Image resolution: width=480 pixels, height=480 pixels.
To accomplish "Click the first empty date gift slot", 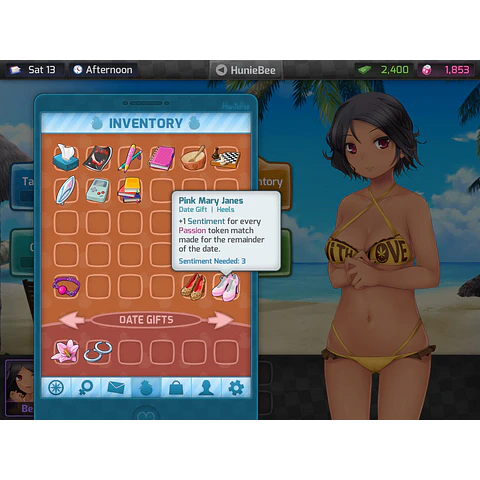I will [130, 352].
